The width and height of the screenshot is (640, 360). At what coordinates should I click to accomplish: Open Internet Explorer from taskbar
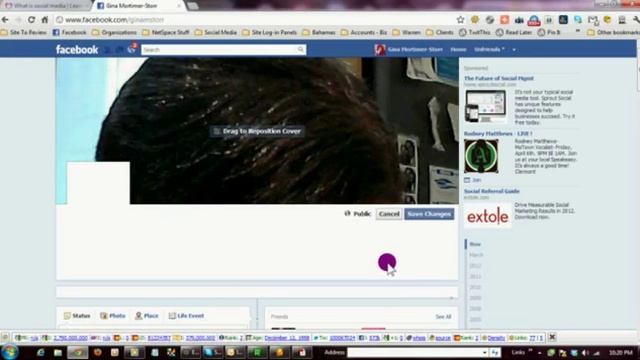pyautogui.click(x=40, y=352)
